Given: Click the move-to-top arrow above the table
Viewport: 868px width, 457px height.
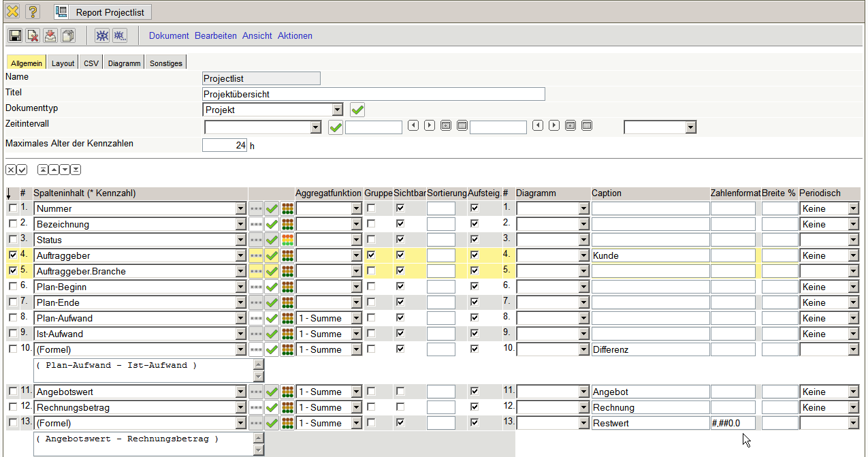Looking at the screenshot, I should [x=43, y=170].
